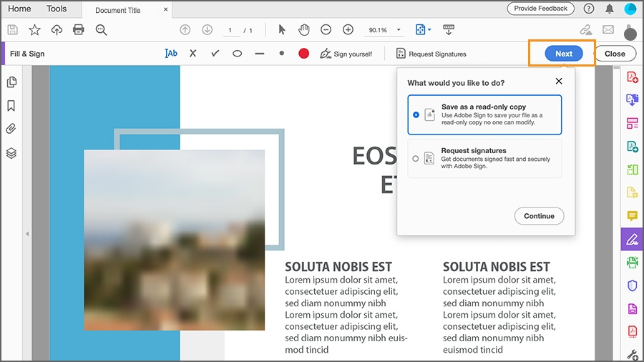Click the page number input field
Image resolution: width=644 pixels, height=362 pixels.
230,30
